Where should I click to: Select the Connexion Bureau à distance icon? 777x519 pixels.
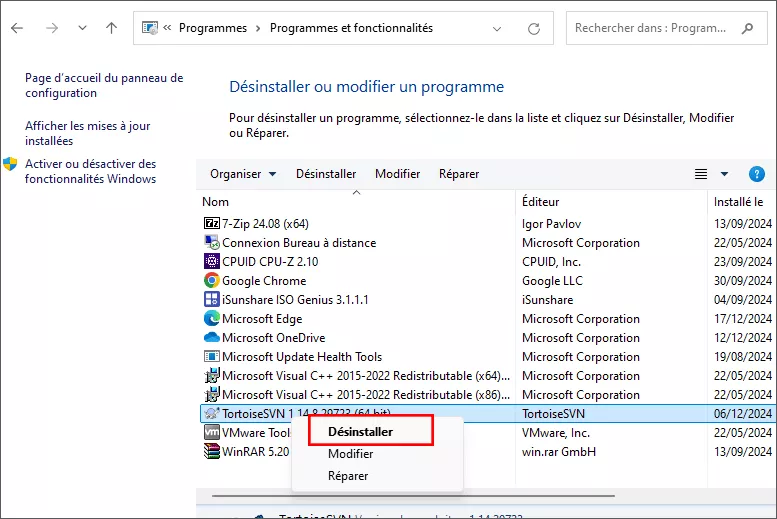click(x=212, y=242)
